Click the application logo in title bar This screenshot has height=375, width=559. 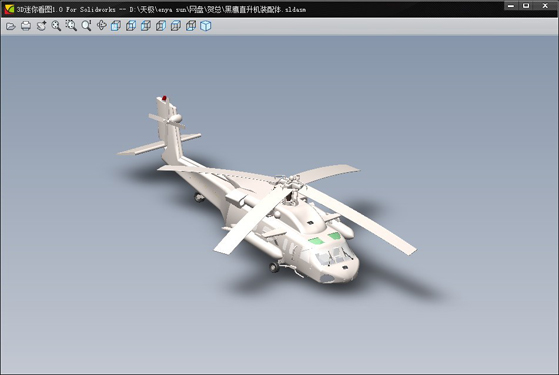click(x=9, y=9)
